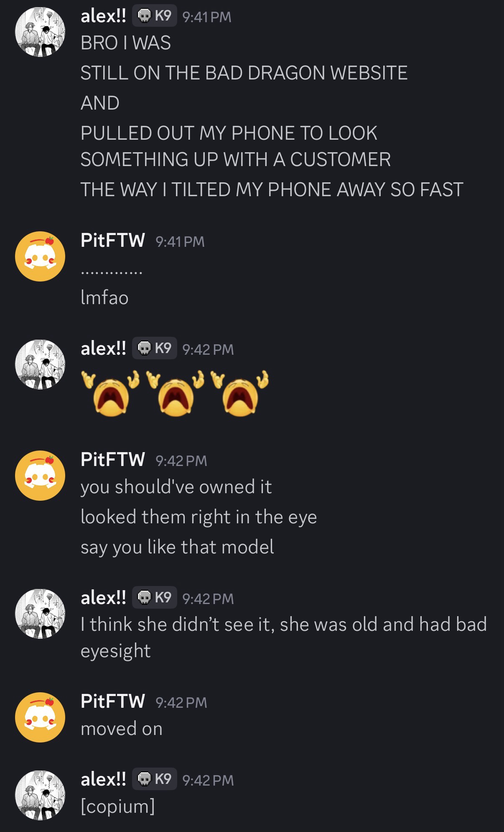
Task: Click K9 skull tag above the emoji message
Action: pos(155,348)
